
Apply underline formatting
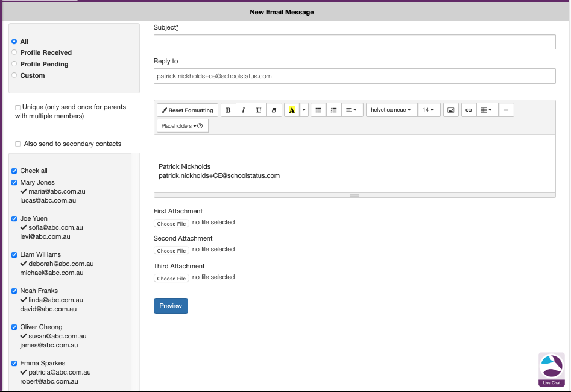(259, 110)
